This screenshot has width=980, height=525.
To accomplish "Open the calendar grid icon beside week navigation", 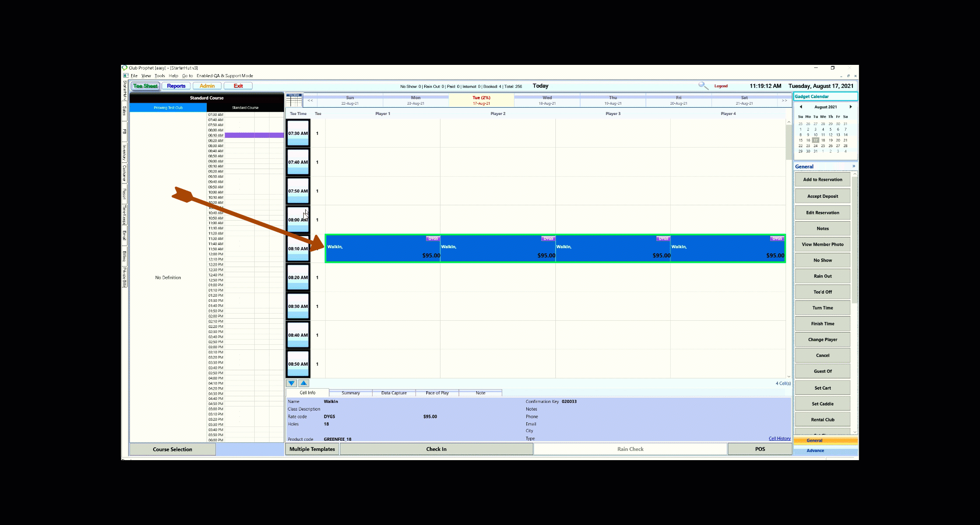I will click(293, 100).
